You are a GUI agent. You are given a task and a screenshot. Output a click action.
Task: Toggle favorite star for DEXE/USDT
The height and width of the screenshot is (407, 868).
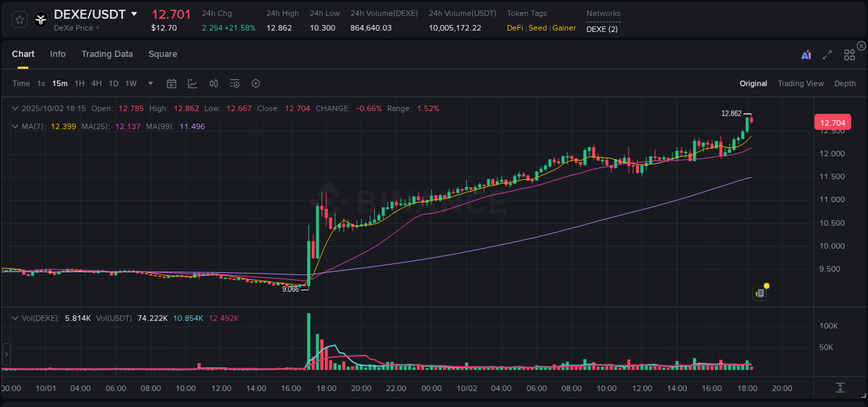coord(19,19)
